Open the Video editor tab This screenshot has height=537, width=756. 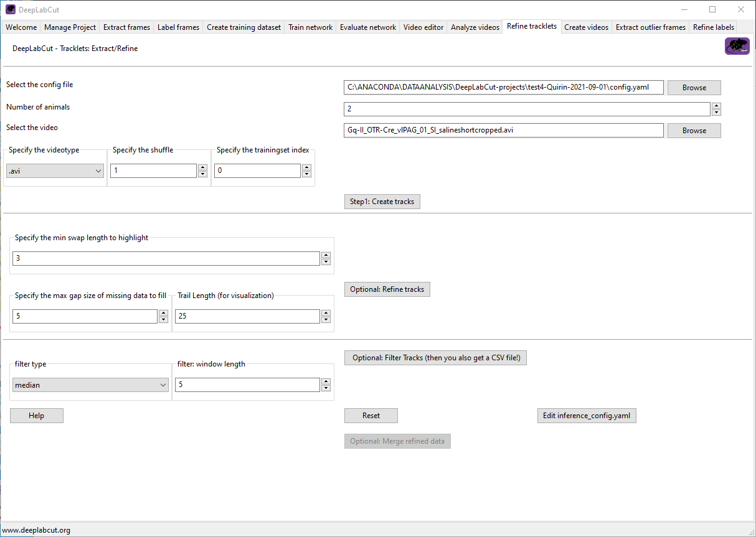click(423, 27)
